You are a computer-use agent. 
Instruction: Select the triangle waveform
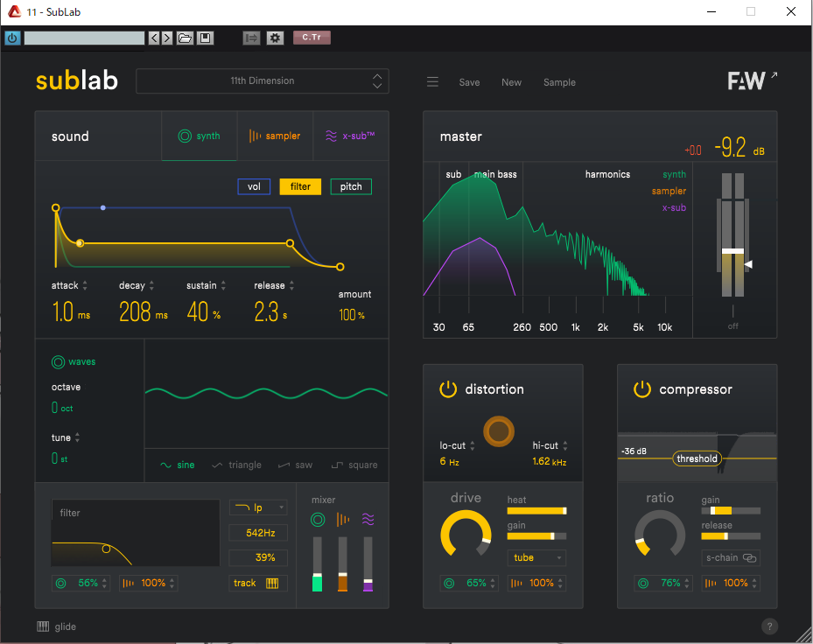[237, 465]
